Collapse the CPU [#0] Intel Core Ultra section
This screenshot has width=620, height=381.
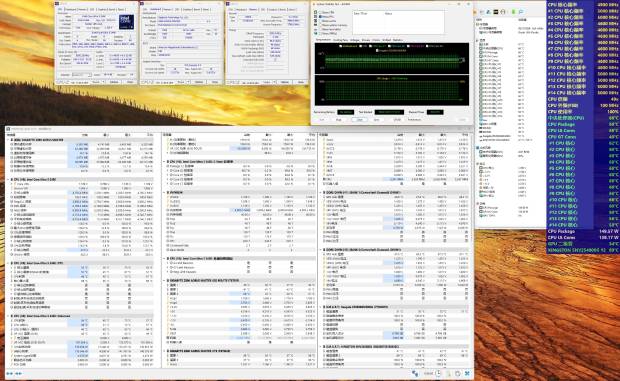(x=8, y=179)
